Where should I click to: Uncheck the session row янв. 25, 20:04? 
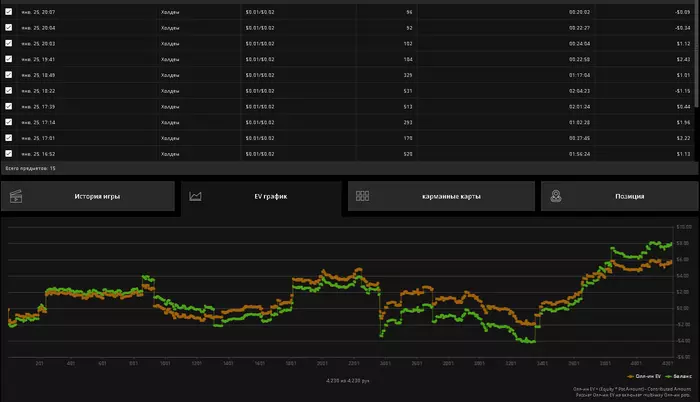8,27
